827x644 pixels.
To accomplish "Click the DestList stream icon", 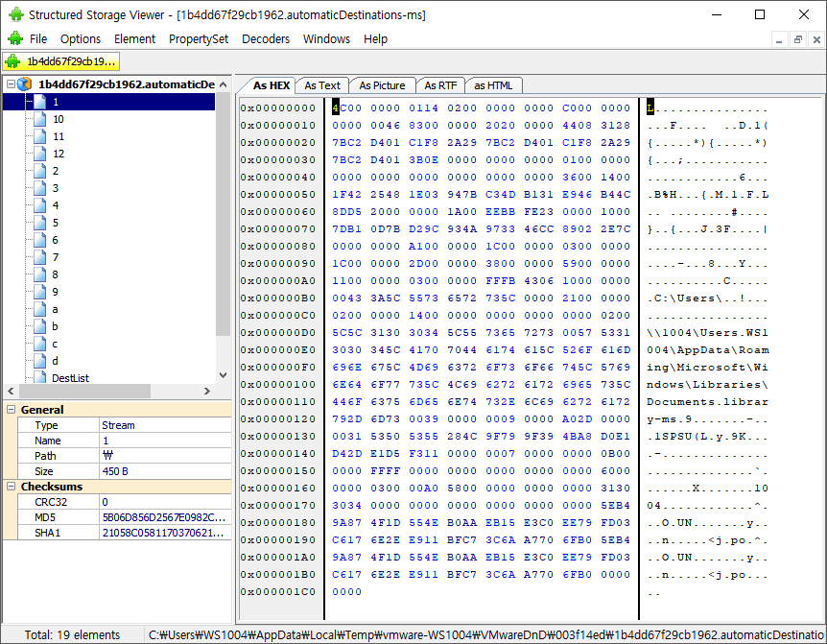I will (39, 377).
